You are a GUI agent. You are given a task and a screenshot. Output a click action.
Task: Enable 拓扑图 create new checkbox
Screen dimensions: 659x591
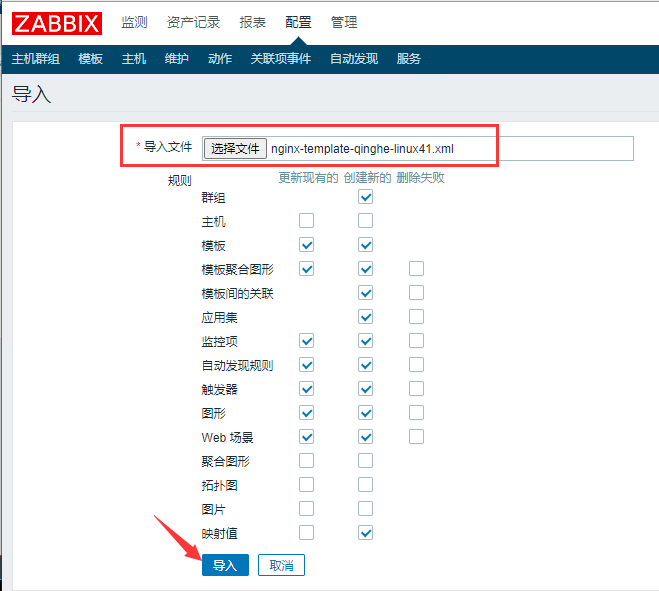coord(365,485)
